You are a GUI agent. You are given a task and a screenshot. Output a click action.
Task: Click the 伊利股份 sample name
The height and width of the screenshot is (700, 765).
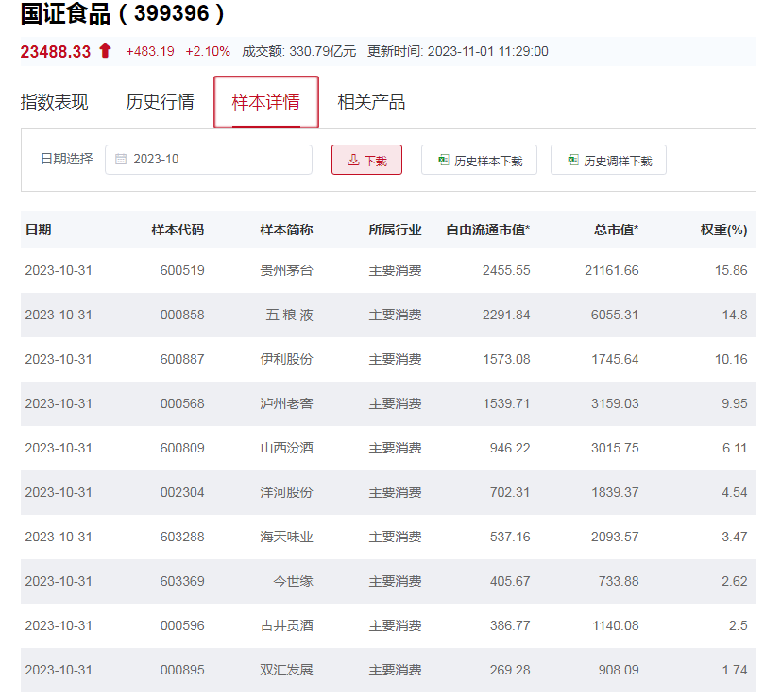(286, 359)
